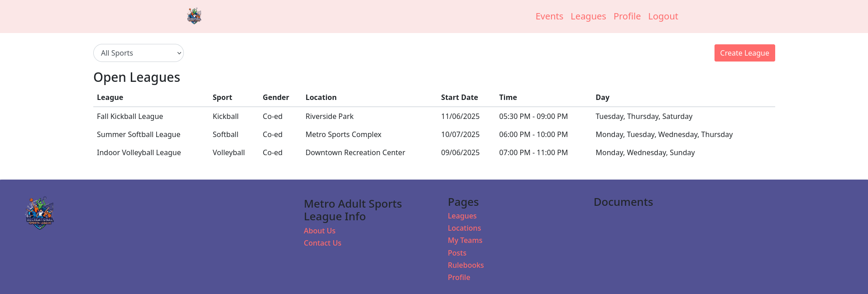This screenshot has width=868, height=294.
Task: Click the site logo in header
Action: [194, 16]
